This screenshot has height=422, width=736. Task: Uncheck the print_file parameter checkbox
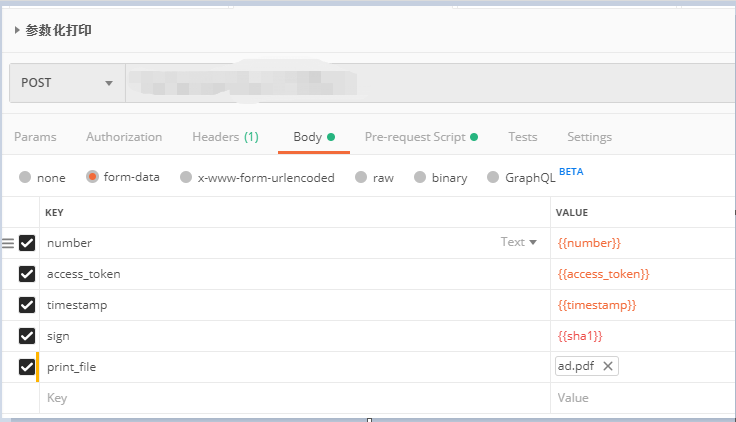27,367
